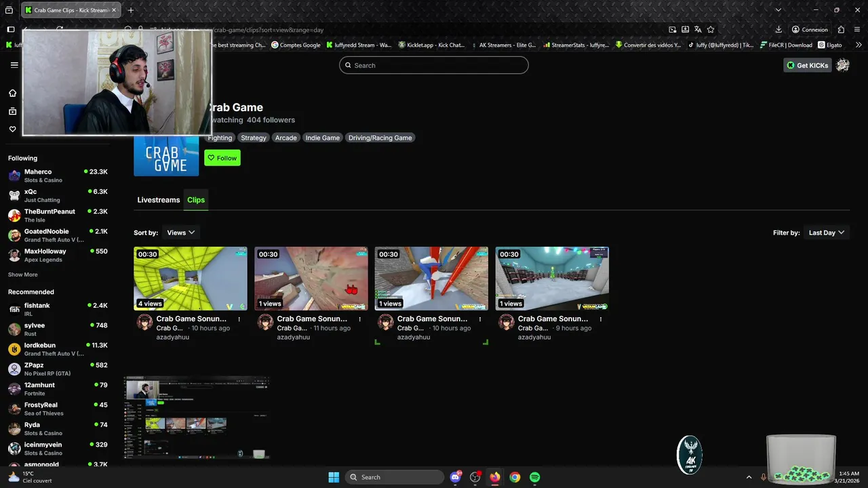
Task: Open a new browser tab
Action: tap(131, 10)
